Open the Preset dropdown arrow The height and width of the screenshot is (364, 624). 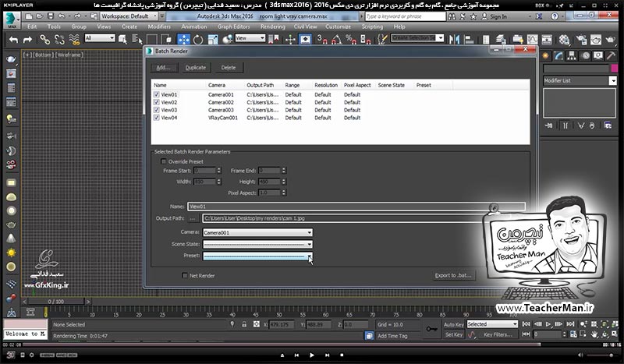pos(309,256)
